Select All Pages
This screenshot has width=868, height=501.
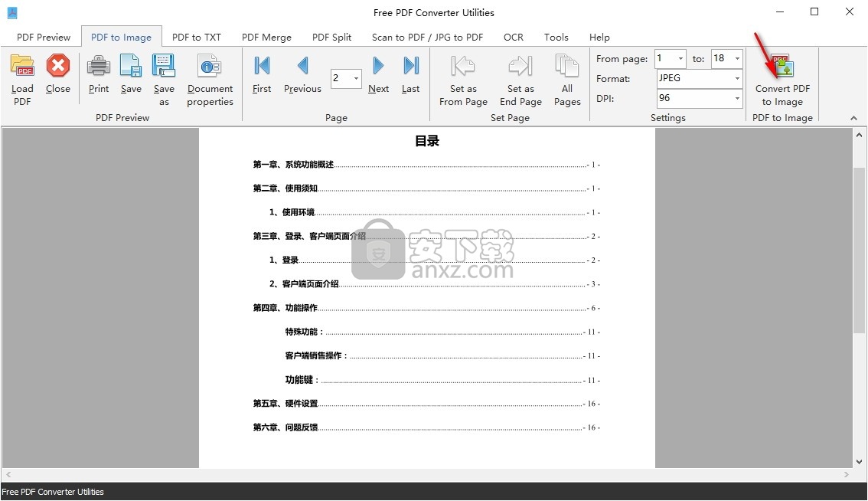567,80
